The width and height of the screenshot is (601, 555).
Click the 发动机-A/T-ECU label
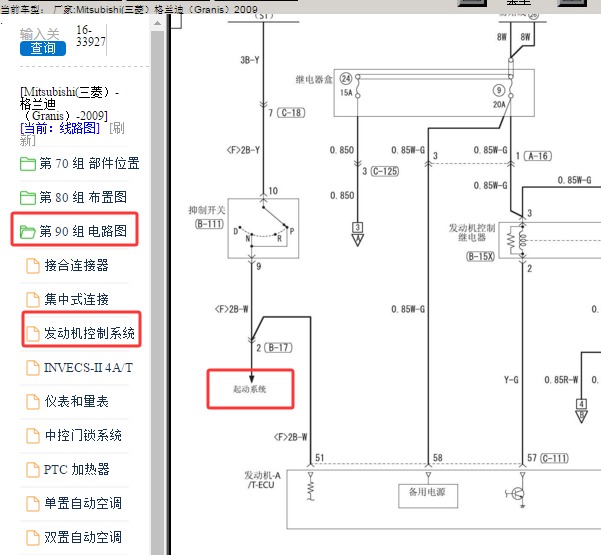[x=263, y=480]
